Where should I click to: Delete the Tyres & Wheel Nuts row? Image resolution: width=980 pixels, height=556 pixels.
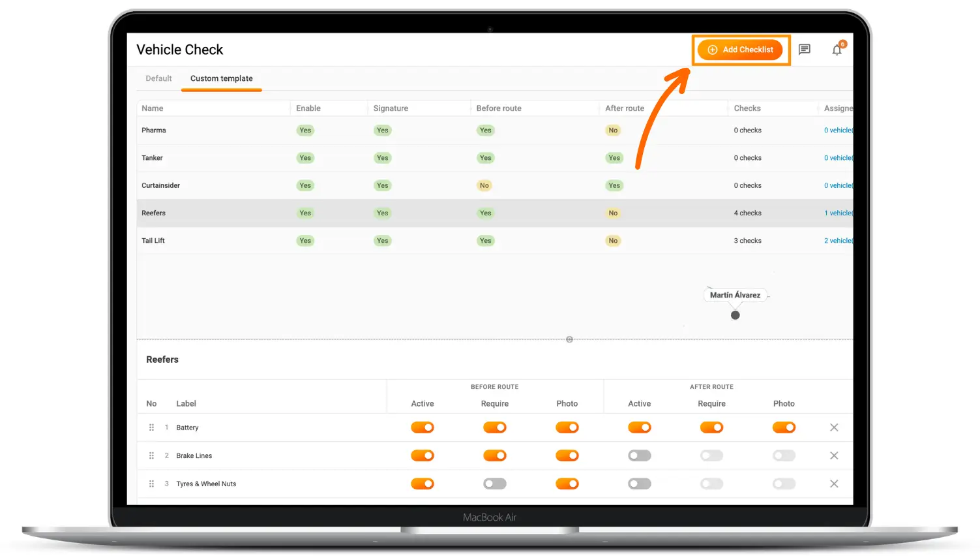click(834, 484)
